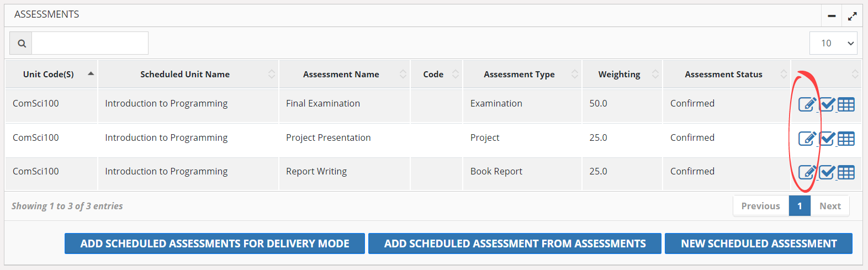Open grid icon for Project Presentation row
This screenshot has width=868, height=270.
coord(846,138)
